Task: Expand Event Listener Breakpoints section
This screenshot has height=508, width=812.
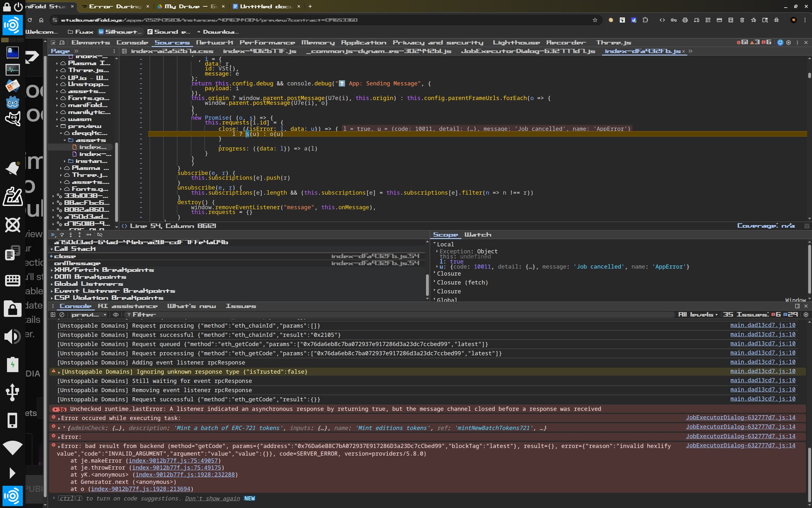Action: (x=114, y=291)
